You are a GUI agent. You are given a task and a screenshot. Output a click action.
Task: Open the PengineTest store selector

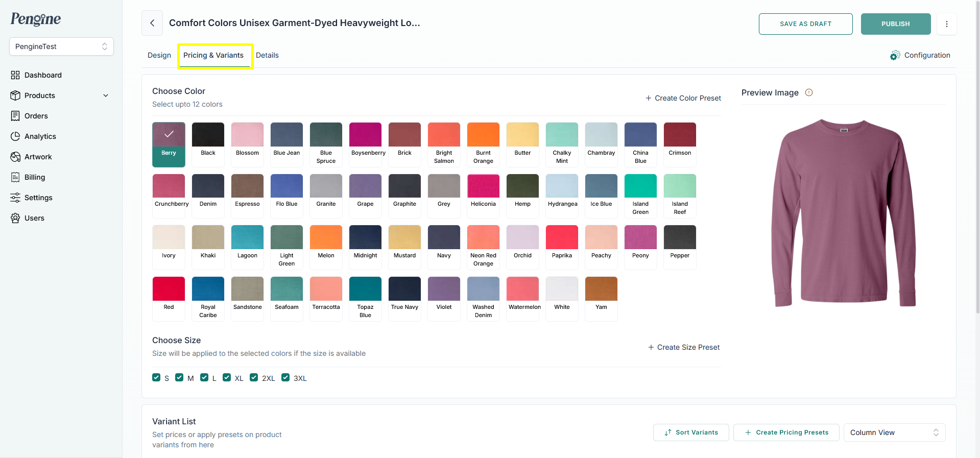coord(61,46)
